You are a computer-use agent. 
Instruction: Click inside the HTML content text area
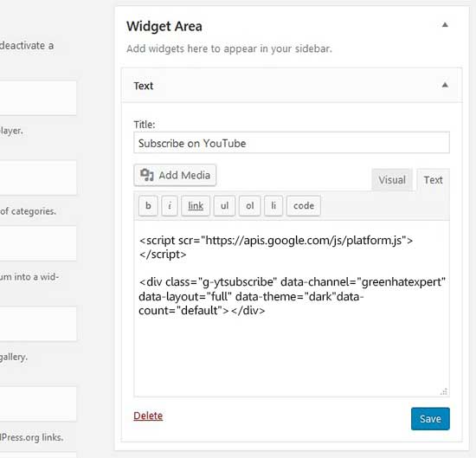(292, 309)
